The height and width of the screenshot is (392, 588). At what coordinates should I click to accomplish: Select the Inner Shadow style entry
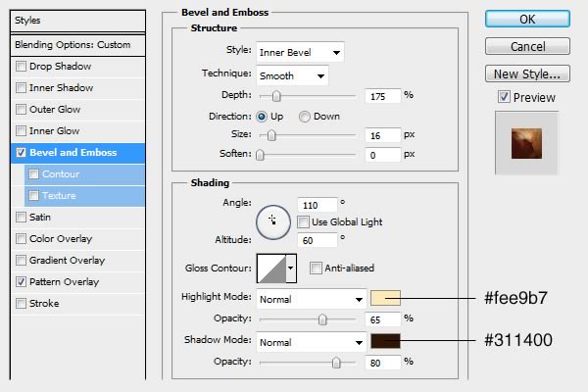pos(78,88)
